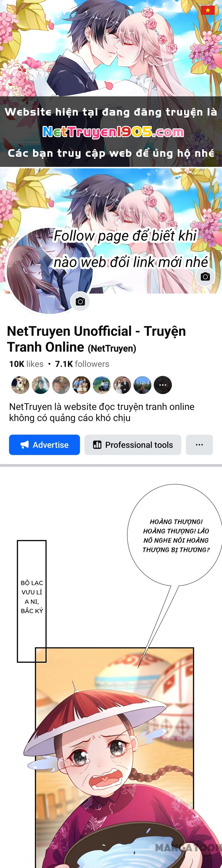Click the NetTruyen Unofficial page title
Image resolution: width=222 pixels, height=868 pixels.
pos(96,339)
